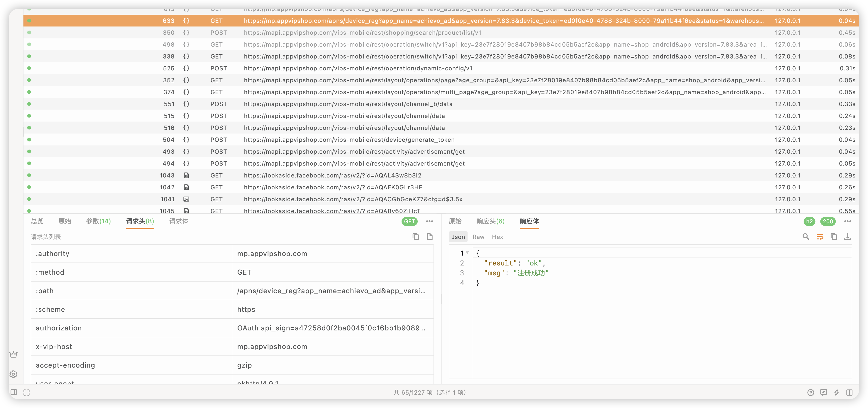
Task: Select row 374 multi_page request
Action: (441, 92)
